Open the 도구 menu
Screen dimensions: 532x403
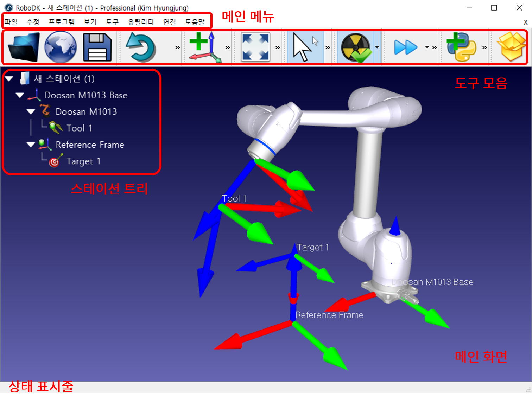click(x=112, y=22)
